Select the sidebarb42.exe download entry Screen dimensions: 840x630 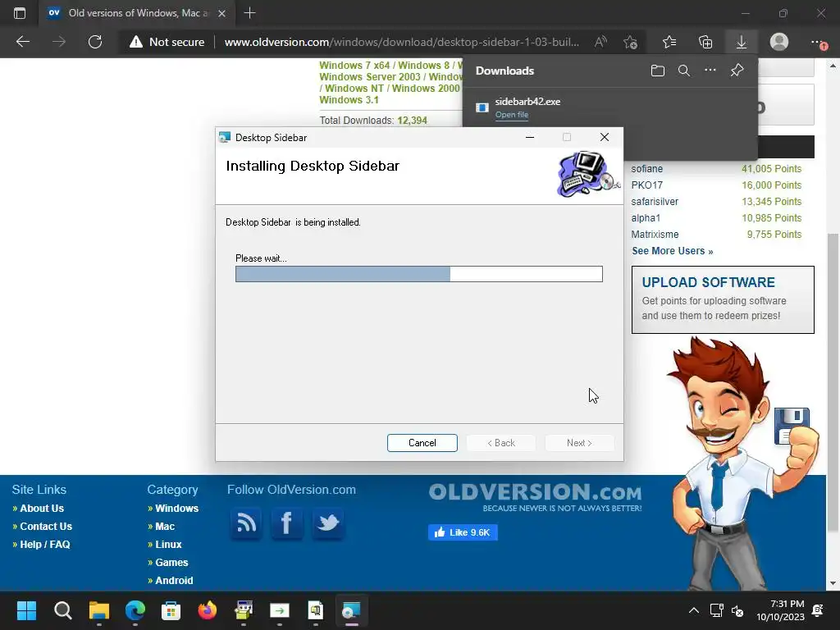609,107
